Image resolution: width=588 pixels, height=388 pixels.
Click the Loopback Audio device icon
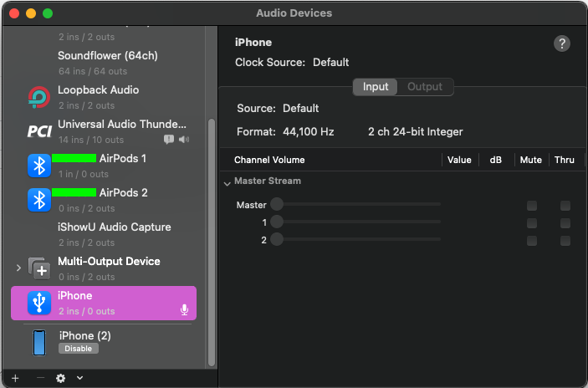coord(38,97)
